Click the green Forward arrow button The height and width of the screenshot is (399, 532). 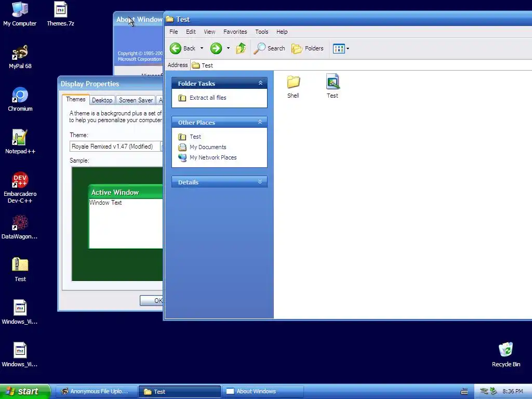point(216,48)
